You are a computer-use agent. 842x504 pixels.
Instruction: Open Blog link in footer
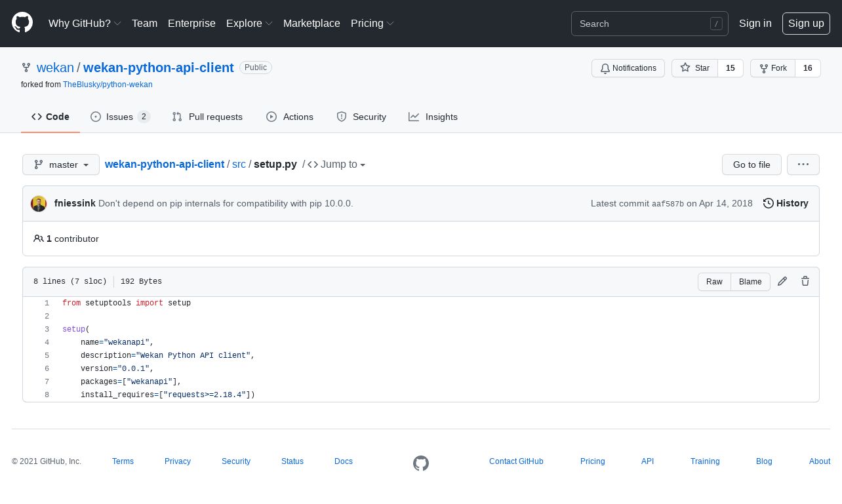[x=764, y=461]
